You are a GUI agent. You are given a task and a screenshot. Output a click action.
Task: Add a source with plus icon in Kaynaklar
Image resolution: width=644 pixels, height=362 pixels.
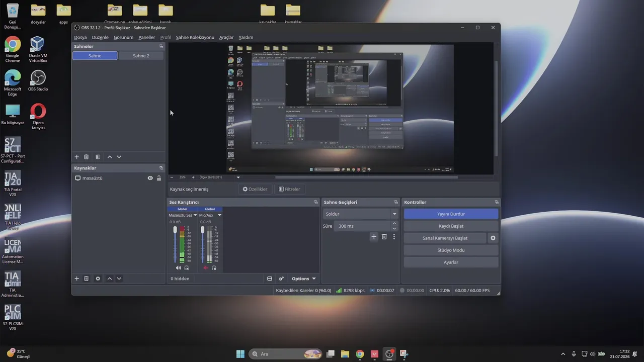click(x=76, y=279)
